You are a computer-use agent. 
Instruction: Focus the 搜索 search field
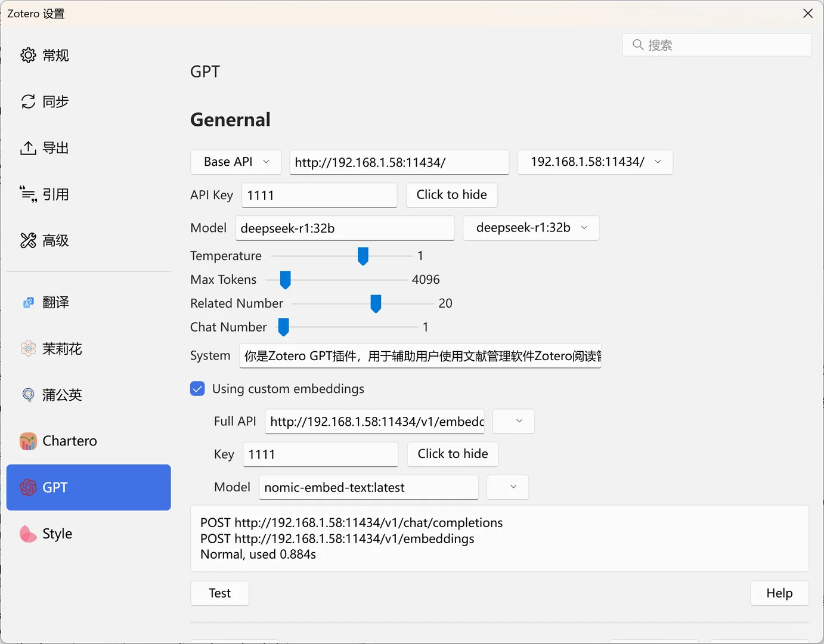pyautogui.click(x=717, y=45)
